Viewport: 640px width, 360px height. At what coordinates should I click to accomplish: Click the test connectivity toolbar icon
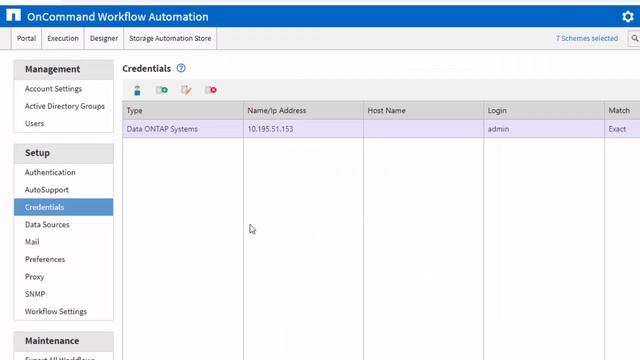137,90
